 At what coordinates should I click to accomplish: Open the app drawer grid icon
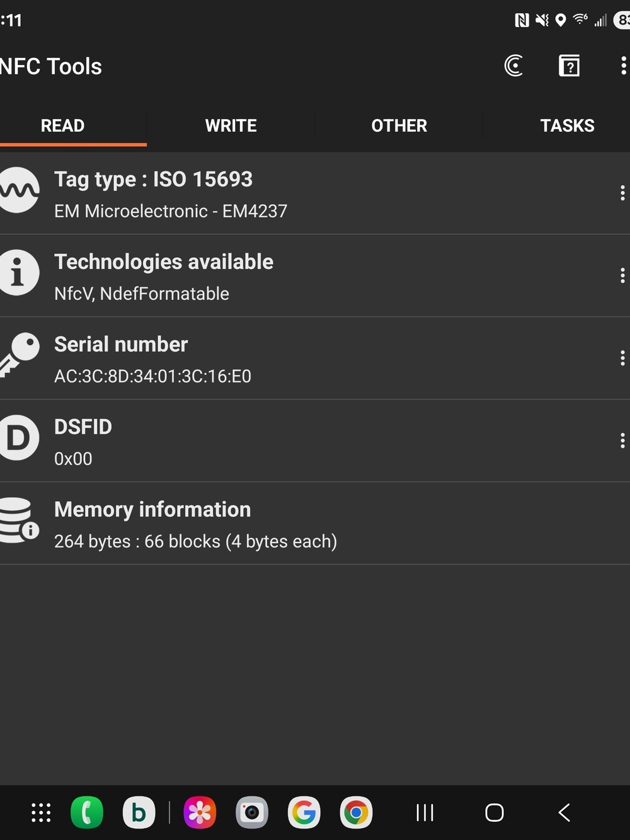coord(41,812)
